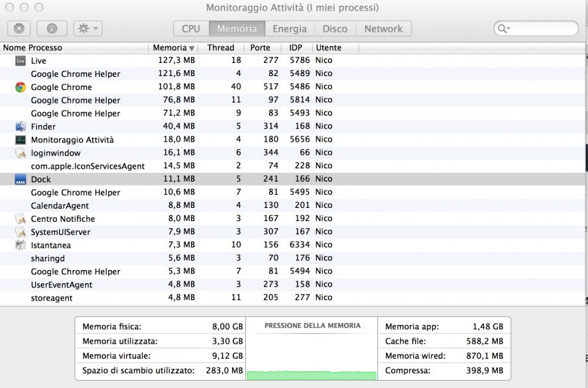Select Google Chrome Helper with IDP 5814
The width and height of the screenshot is (588, 388).
(x=76, y=100)
